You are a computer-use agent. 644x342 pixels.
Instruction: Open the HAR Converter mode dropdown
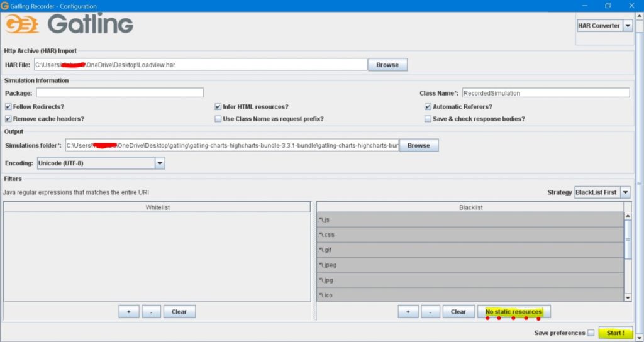628,26
